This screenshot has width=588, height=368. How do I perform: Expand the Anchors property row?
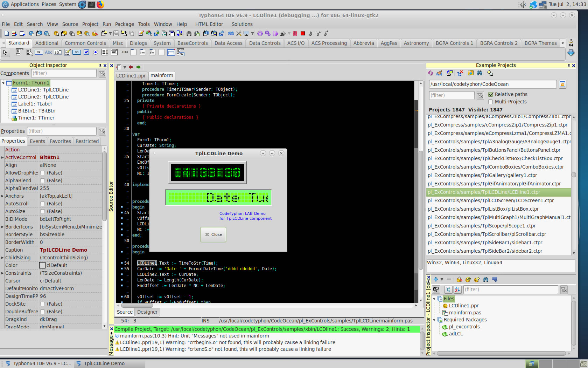[x=2, y=196]
